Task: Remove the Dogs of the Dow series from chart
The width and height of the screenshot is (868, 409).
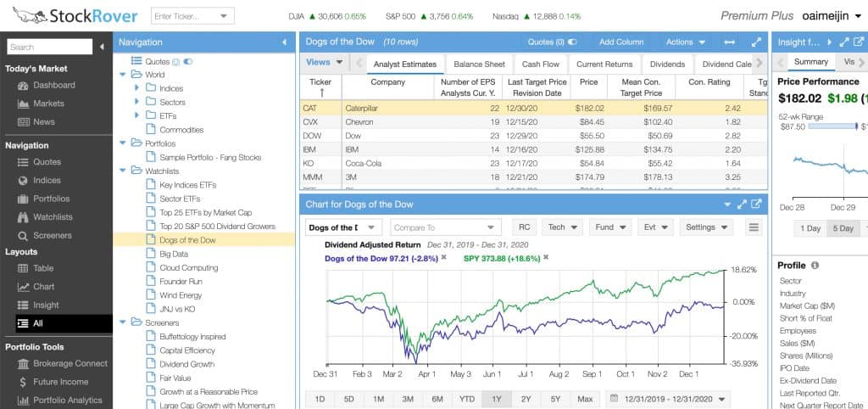Action: point(443,258)
